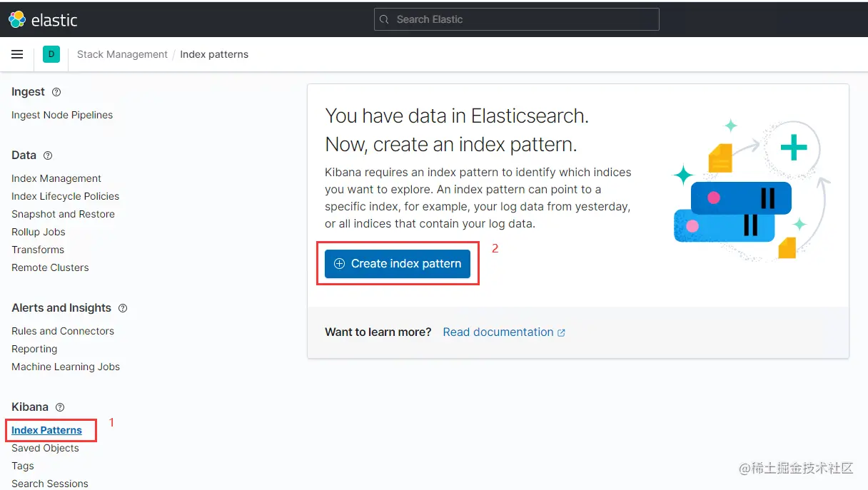
Task: Click the Elastic logo
Action: tap(43, 19)
